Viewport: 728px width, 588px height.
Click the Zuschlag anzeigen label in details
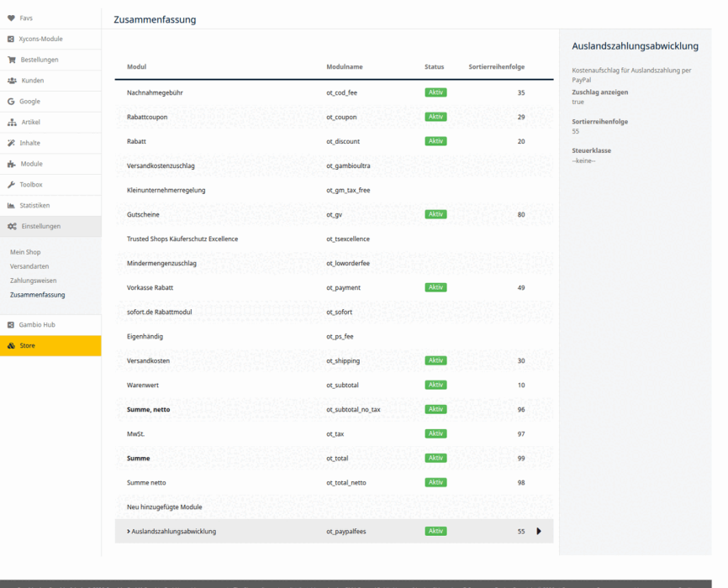pos(600,92)
